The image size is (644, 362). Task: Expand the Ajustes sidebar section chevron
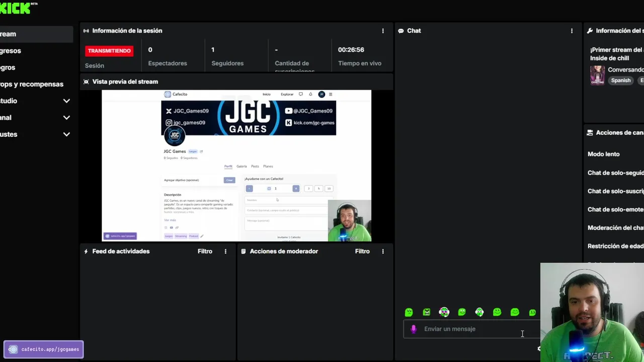coord(66,134)
